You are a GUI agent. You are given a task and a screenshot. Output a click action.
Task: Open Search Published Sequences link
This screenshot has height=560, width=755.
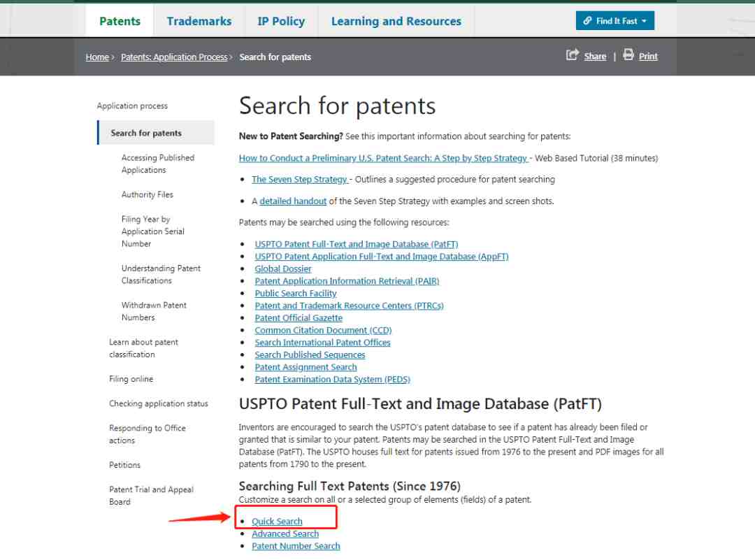click(x=310, y=354)
